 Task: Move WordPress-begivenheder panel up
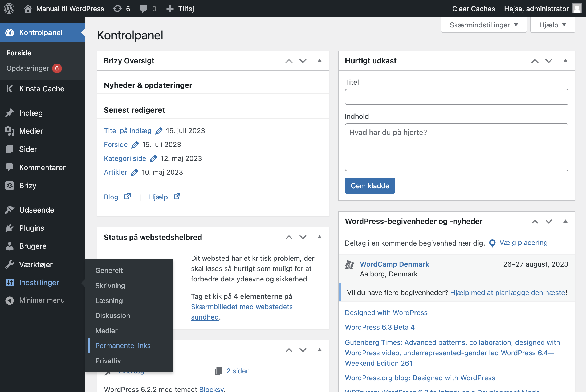point(535,221)
